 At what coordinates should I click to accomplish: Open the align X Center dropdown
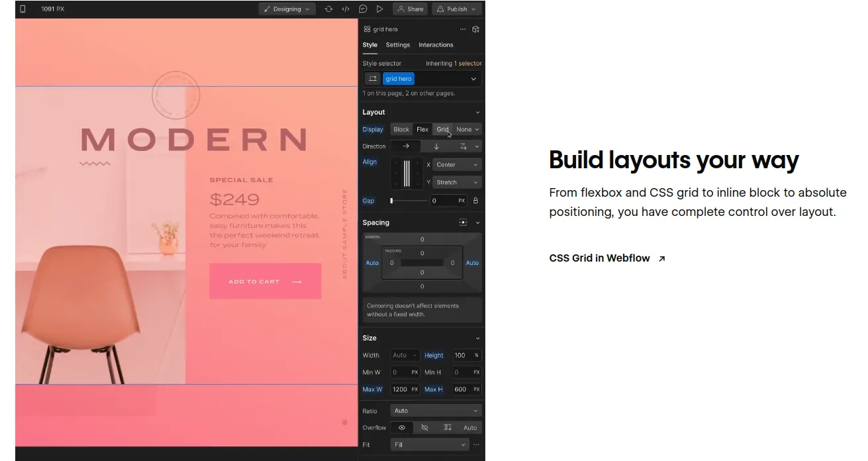coord(457,165)
